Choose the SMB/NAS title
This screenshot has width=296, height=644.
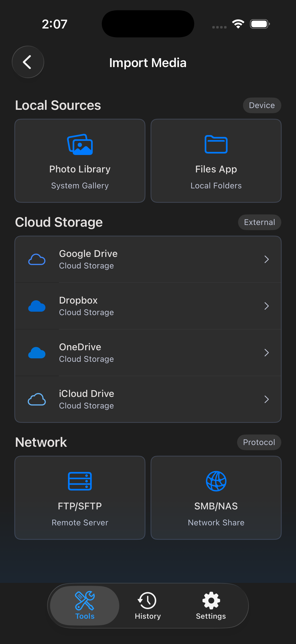point(216,506)
